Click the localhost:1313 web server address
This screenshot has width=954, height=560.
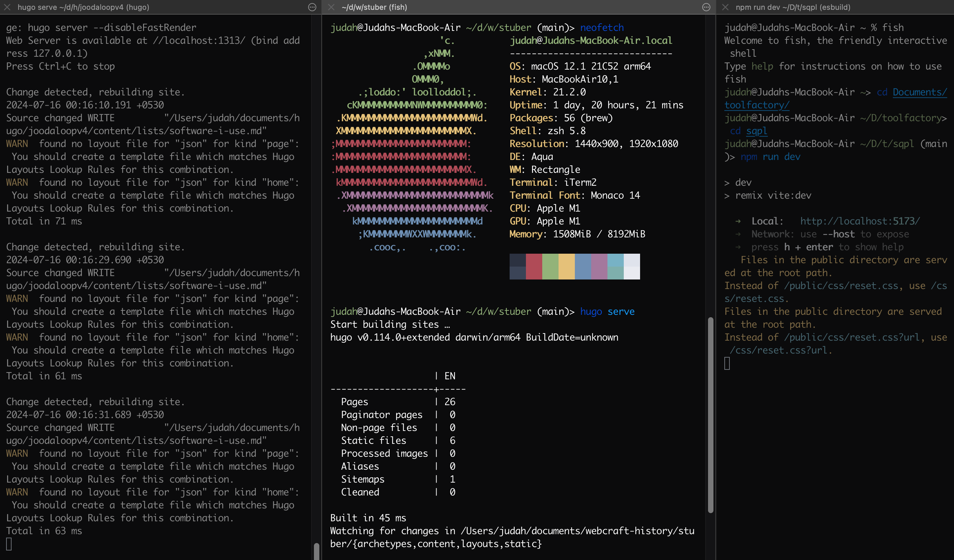tap(199, 40)
